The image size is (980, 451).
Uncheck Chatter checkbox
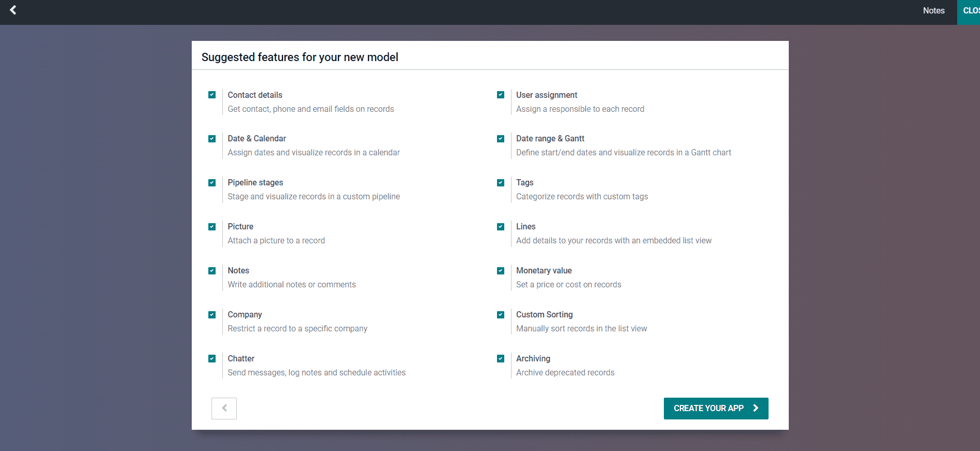pyautogui.click(x=212, y=359)
